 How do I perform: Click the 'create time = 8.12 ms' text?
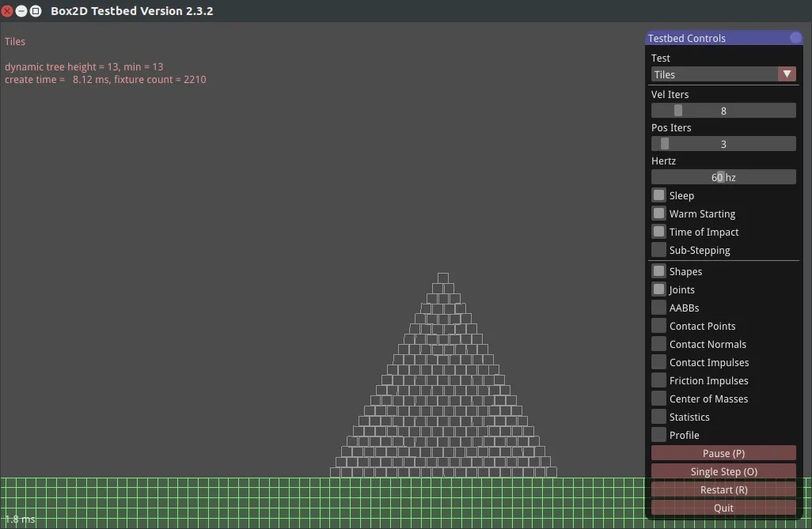click(56, 79)
